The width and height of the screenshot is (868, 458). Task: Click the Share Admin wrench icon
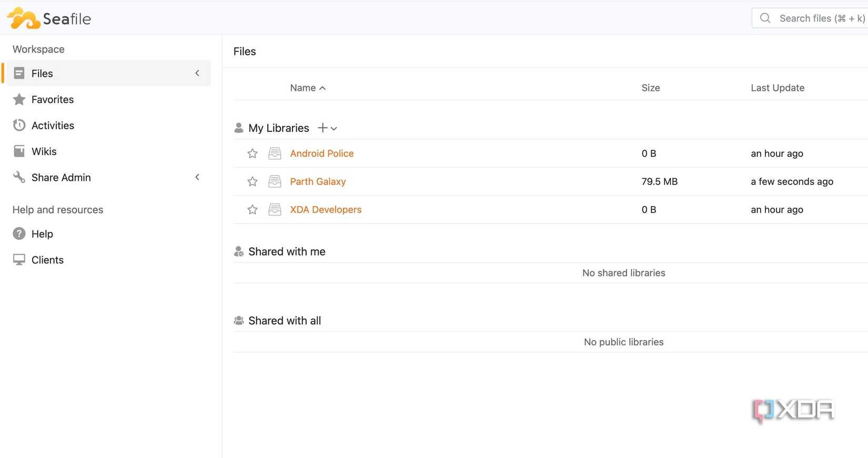click(19, 177)
